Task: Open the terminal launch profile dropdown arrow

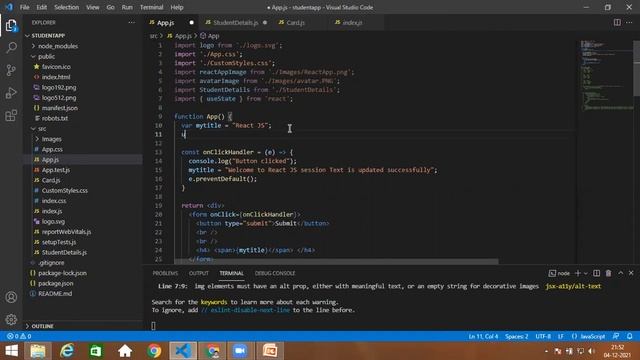Action: 586,273
